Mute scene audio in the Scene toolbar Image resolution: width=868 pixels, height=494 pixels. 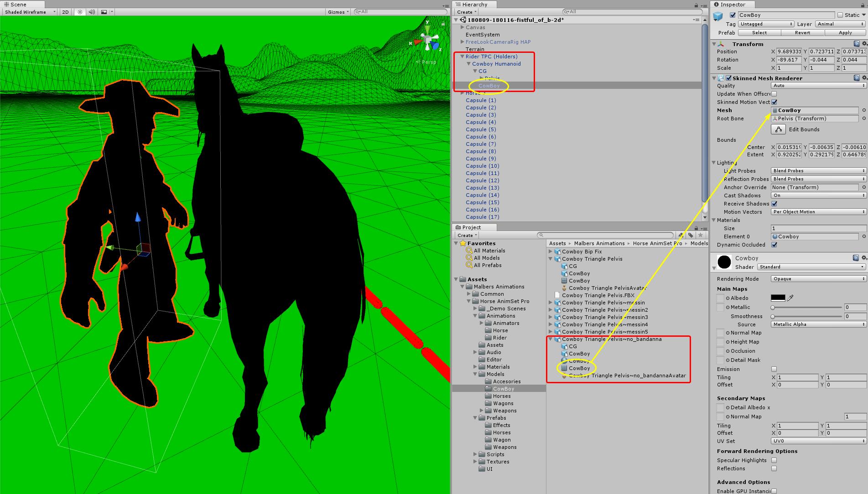(x=91, y=12)
